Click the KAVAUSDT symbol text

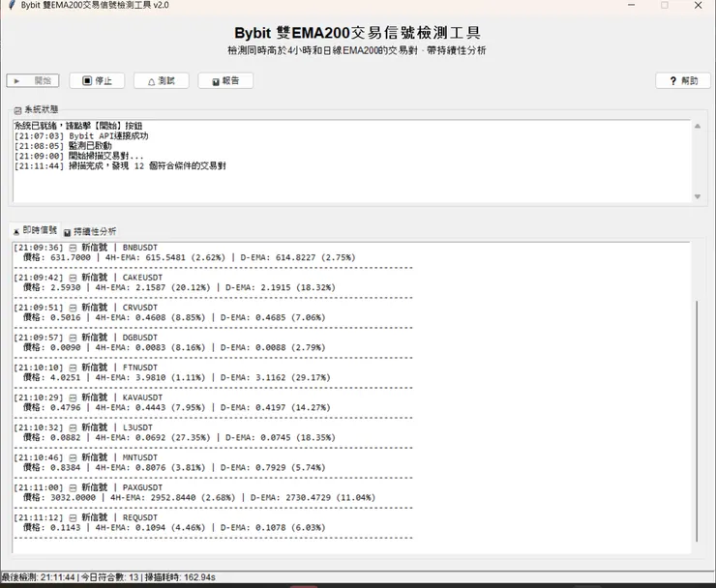142,397
